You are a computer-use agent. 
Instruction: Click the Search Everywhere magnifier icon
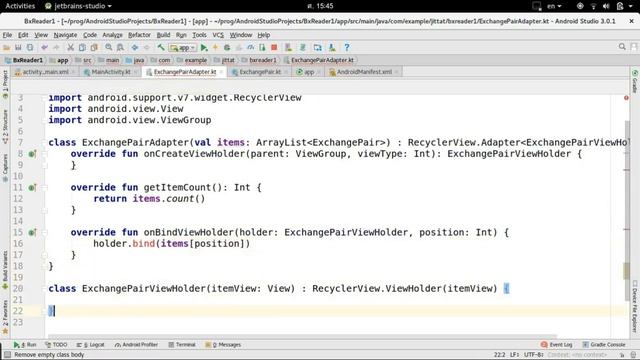[622, 47]
